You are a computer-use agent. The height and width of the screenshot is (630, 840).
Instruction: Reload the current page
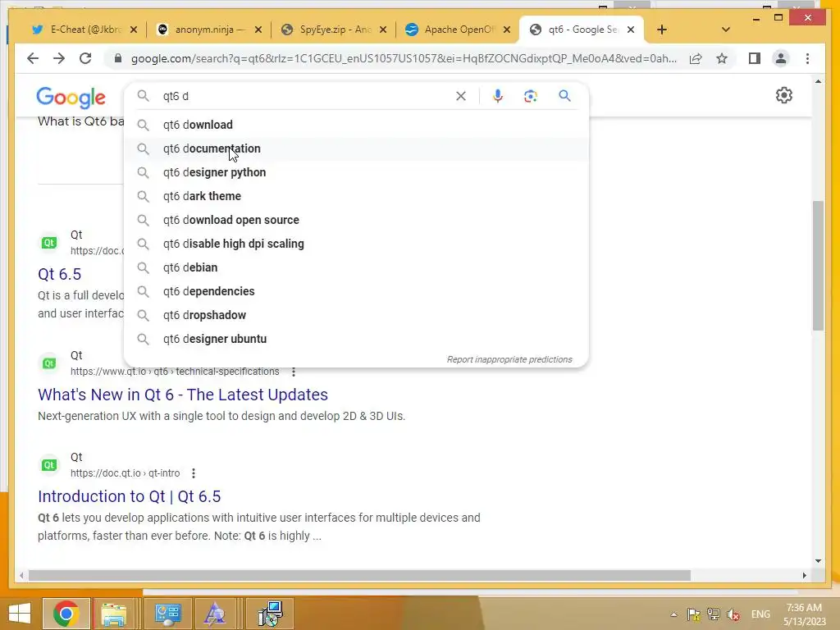[x=85, y=58]
